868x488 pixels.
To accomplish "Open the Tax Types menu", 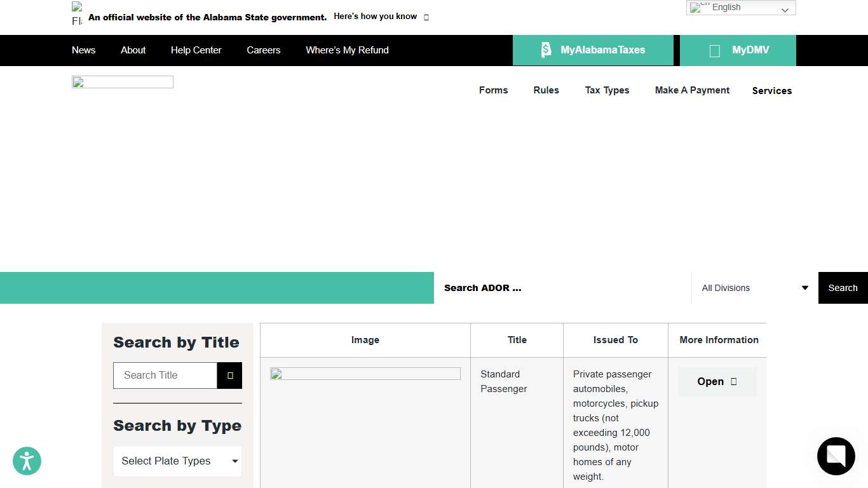I will point(607,90).
